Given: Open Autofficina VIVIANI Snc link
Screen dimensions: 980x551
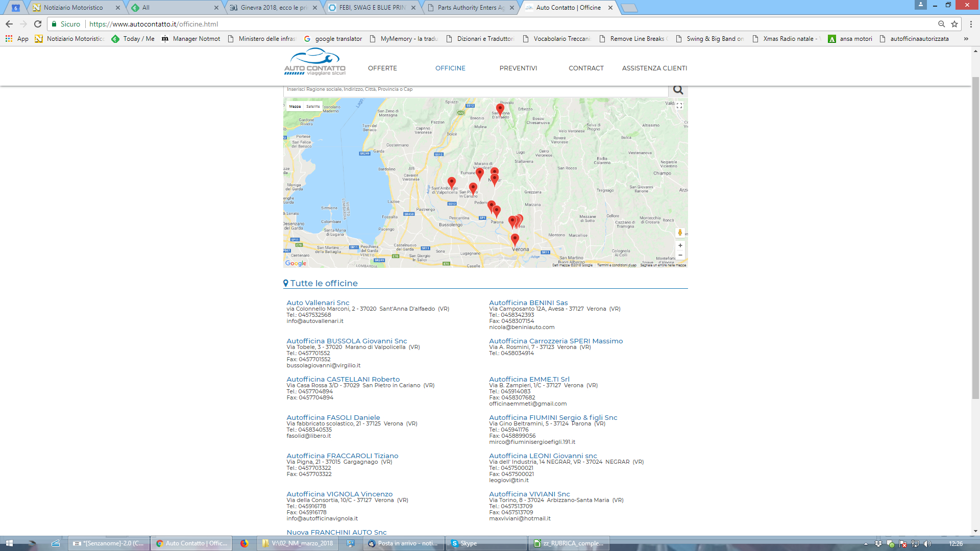Looking at the screenshot, I should click(x=529, y=494).
